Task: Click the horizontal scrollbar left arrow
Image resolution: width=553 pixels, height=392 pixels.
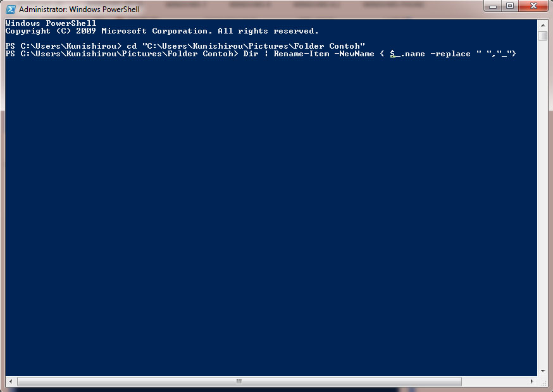Action: point(10,381)
